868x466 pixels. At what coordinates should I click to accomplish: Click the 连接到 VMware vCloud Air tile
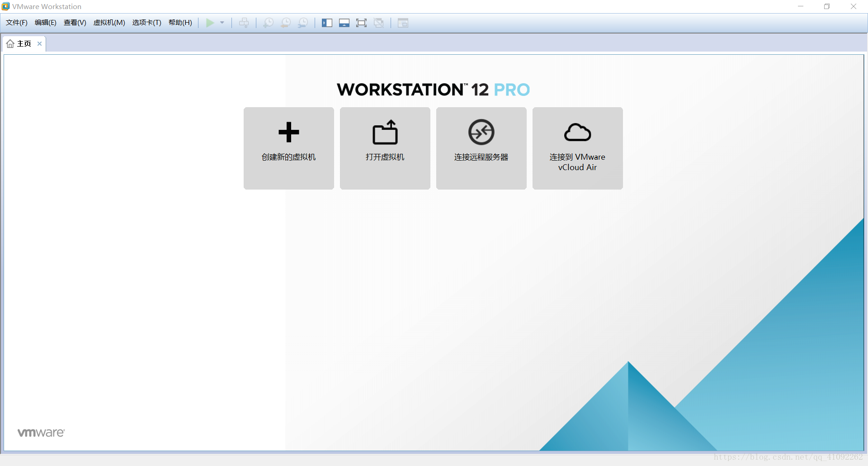(578, 148)
